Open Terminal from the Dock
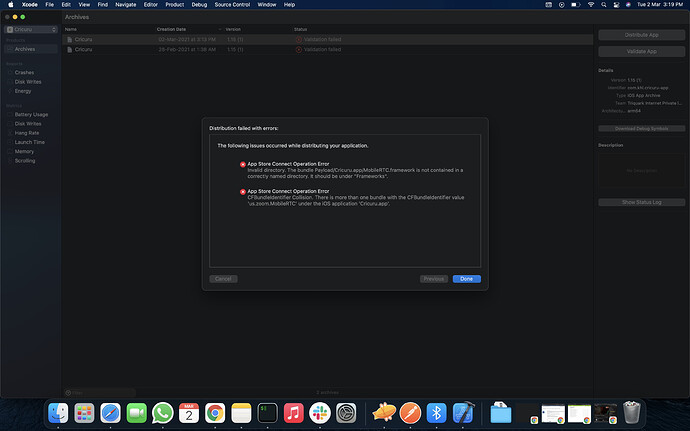Screen dimensions: 690x431 pyautogui.click(x=267, y=413)
